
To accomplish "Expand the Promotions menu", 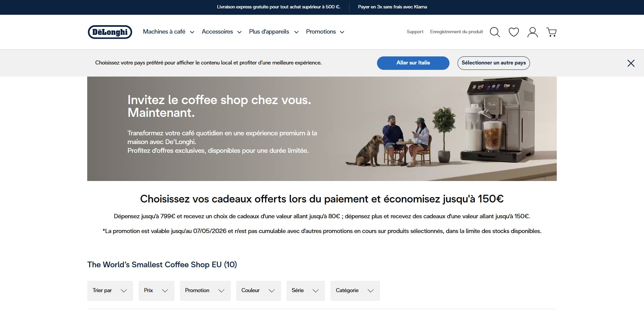I will 325,32.
